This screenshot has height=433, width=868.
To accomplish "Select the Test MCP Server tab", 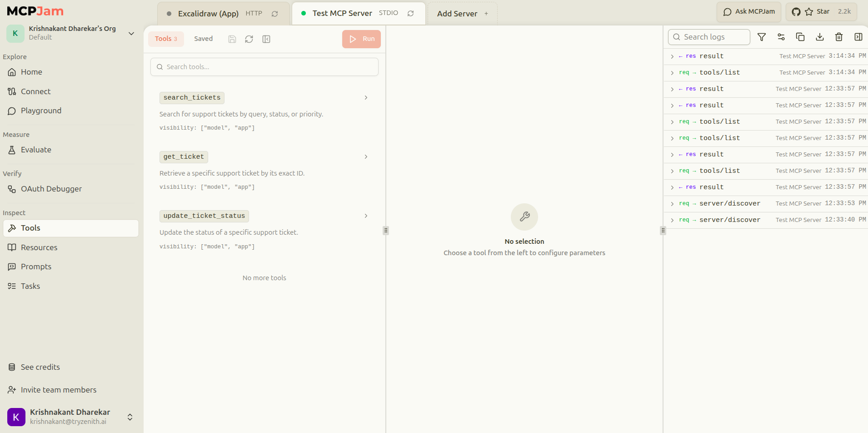I will (x=359, y=14).
